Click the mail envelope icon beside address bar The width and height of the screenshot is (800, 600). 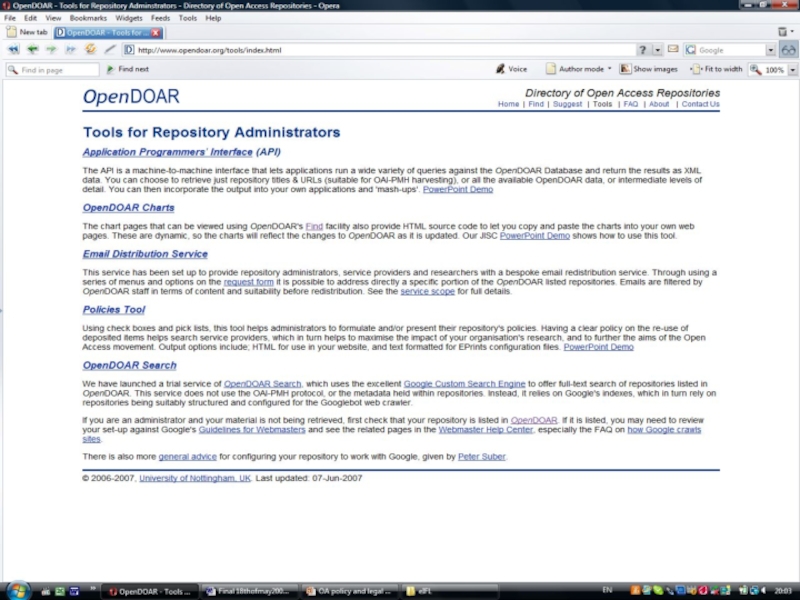coord(673,49)
